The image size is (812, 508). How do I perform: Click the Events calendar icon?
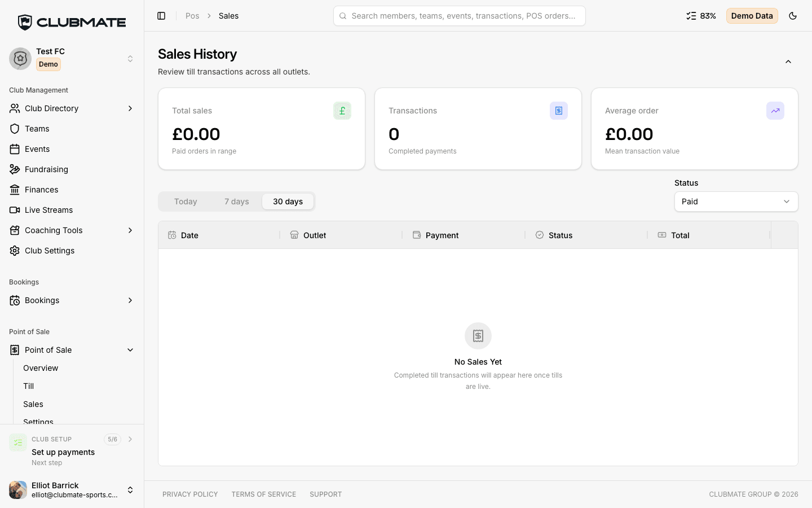click(x=15, y=149)
